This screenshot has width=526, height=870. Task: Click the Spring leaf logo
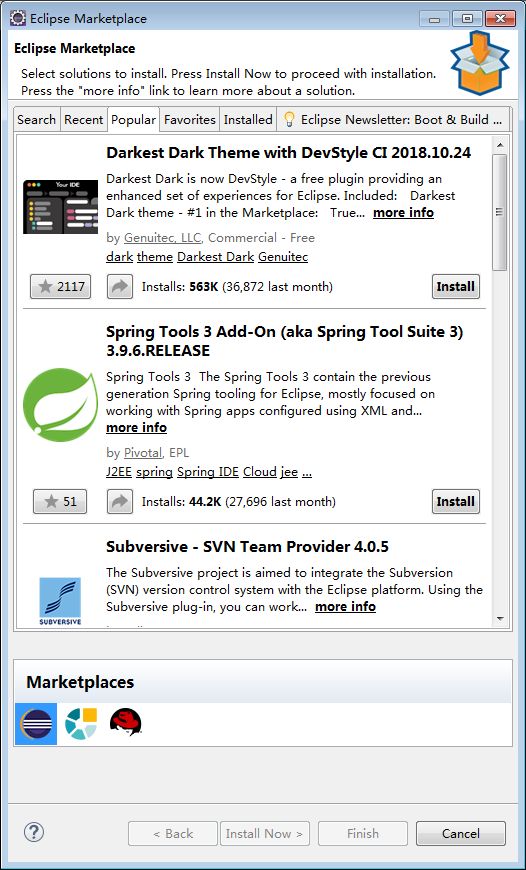click(x=60, y=397)
